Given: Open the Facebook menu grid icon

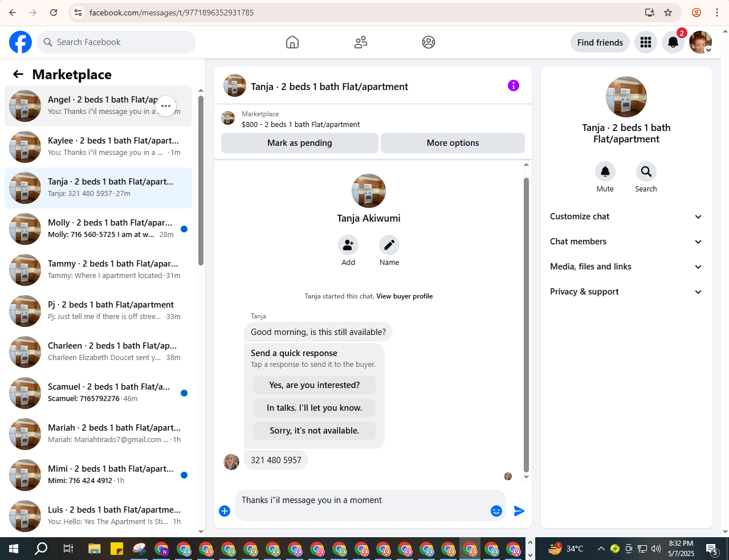Looking at the screenshot, I should click(646, 42).
